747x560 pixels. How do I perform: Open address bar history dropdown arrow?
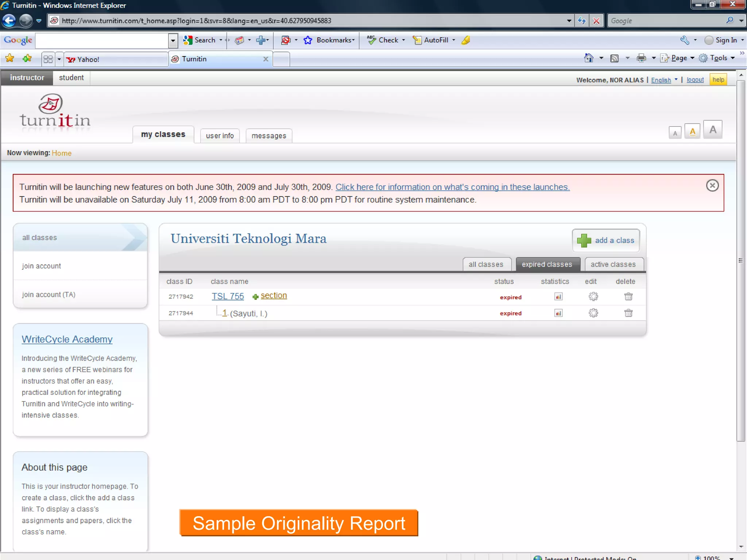[x=569, y=21]
